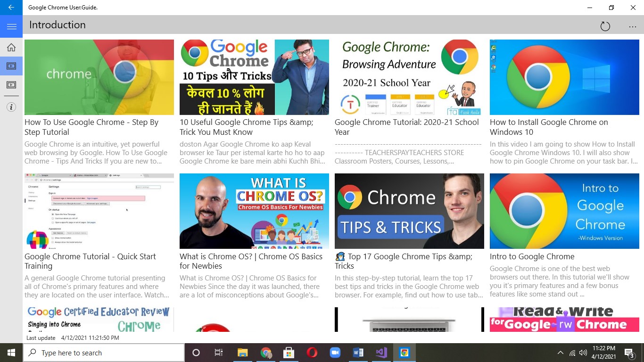
Task: Go to Home in the sidebar
Action: [11, 47]
